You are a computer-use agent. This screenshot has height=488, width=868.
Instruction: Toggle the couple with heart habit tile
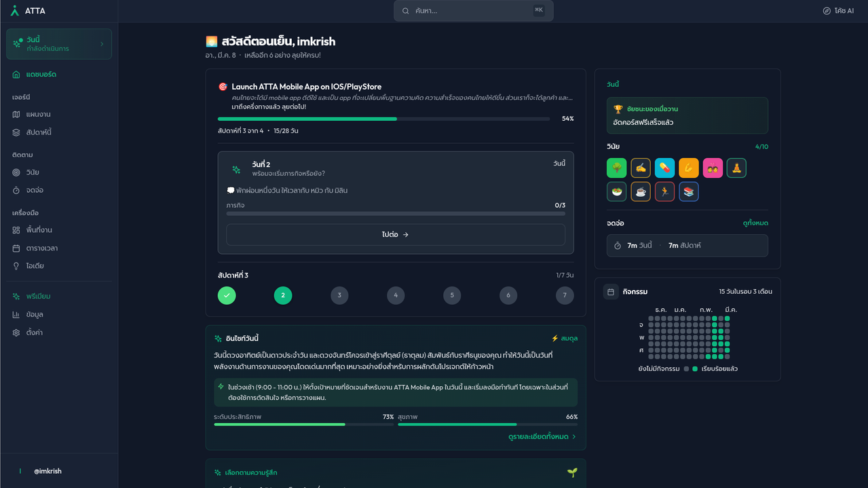coord(713,168)
